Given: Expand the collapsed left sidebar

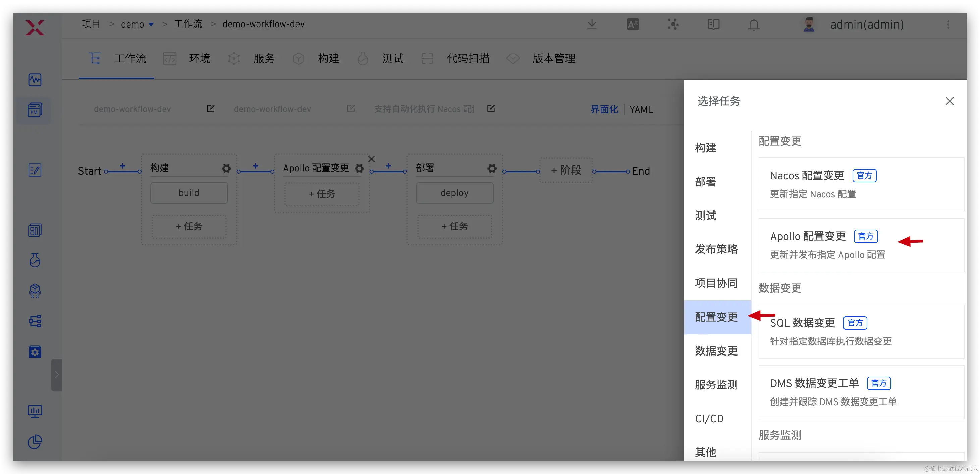Looking at the screenshot, I should click(56, 375).
